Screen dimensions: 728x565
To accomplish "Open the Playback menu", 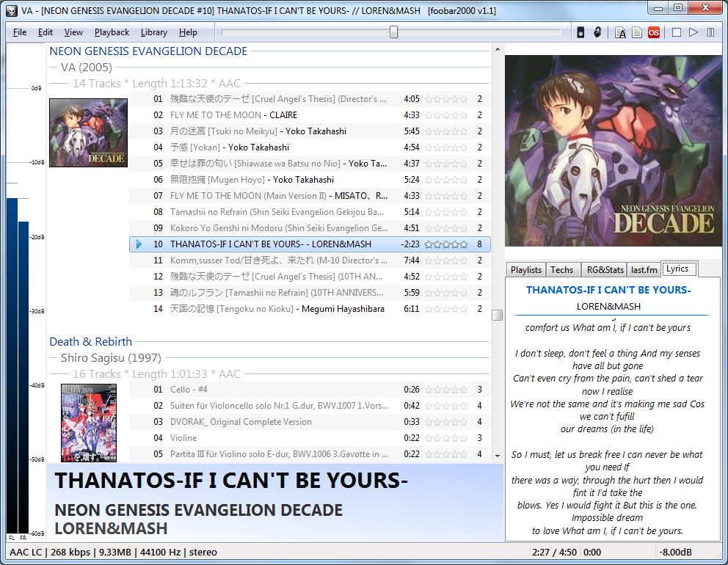I will point(112,32).
